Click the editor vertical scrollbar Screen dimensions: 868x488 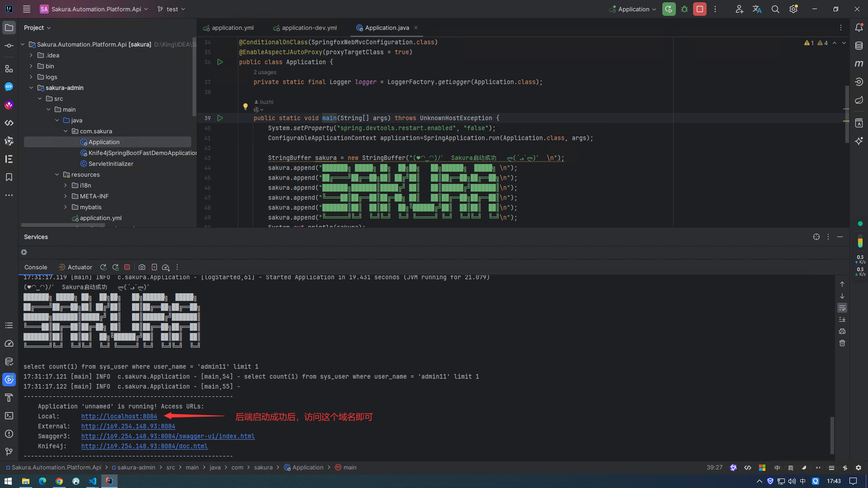pos(847,114)
